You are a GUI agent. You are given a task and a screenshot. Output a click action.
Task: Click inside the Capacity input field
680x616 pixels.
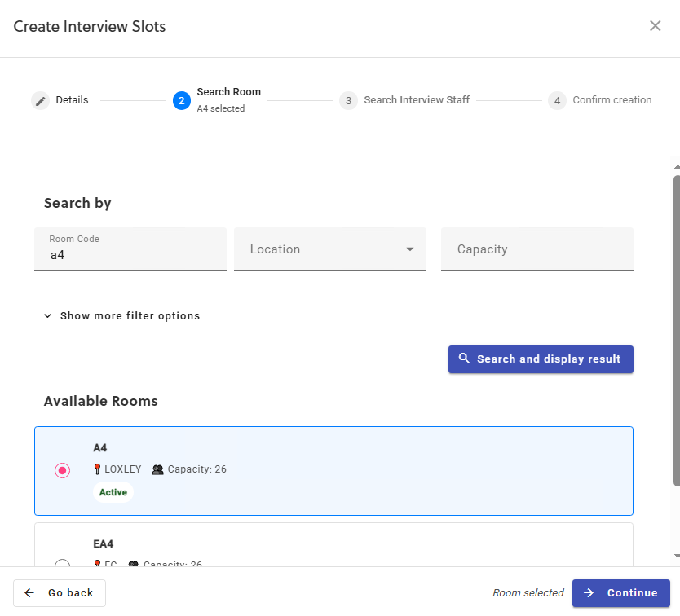coord(536,249)
